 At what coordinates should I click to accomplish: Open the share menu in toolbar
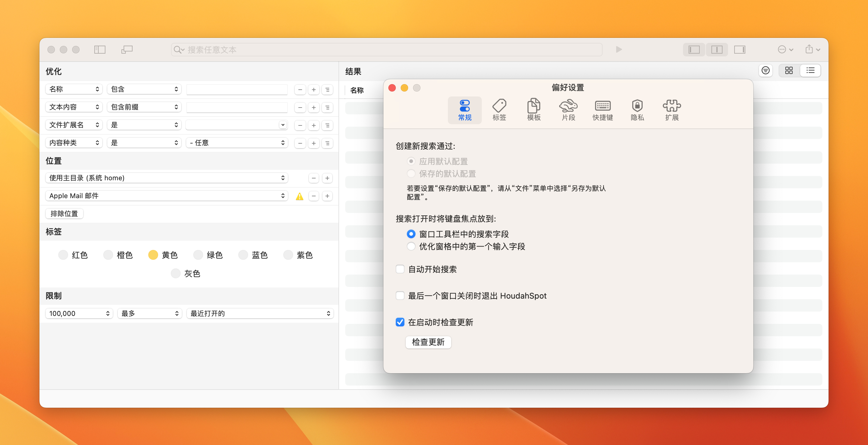pyautogui.click(x=813, y=50)
